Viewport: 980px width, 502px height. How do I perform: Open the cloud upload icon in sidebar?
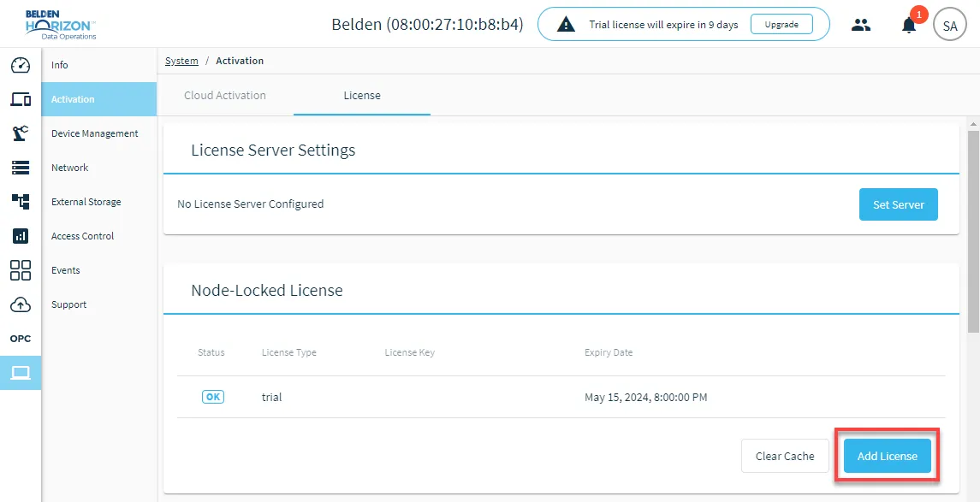point(21,304)
